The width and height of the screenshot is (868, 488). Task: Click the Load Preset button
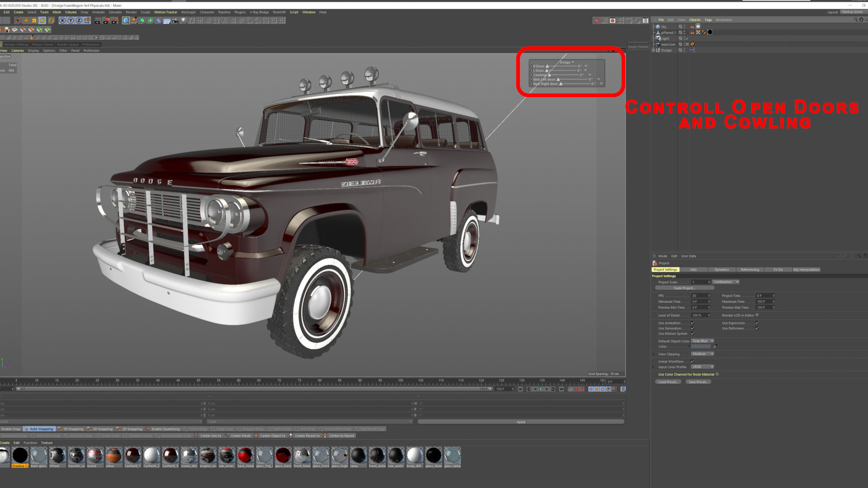668,382
